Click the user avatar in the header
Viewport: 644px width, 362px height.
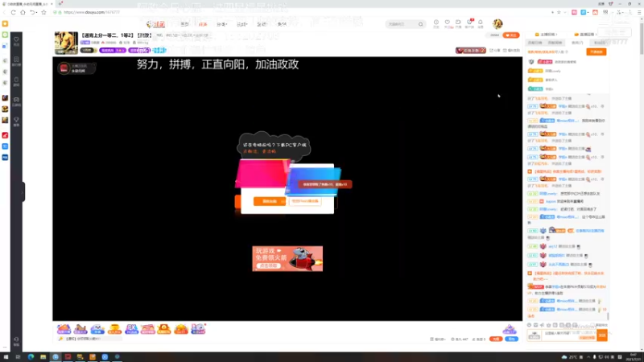coord(497,24)
